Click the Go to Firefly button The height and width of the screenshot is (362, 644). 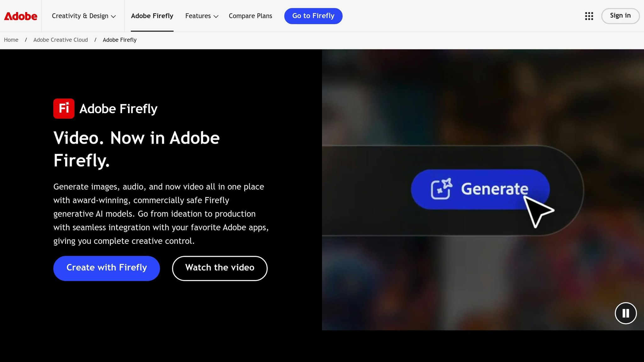(x=313, y=16)
